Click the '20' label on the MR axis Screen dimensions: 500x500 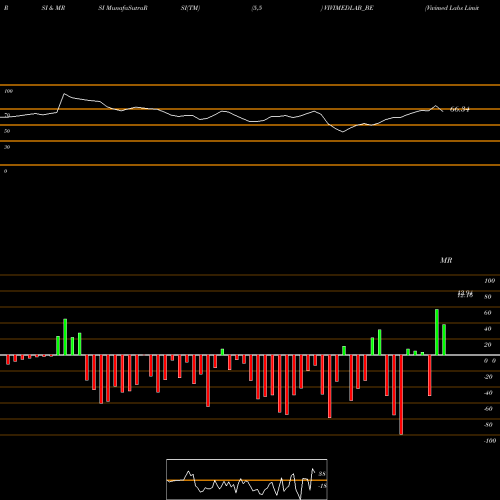coord(488,345)
